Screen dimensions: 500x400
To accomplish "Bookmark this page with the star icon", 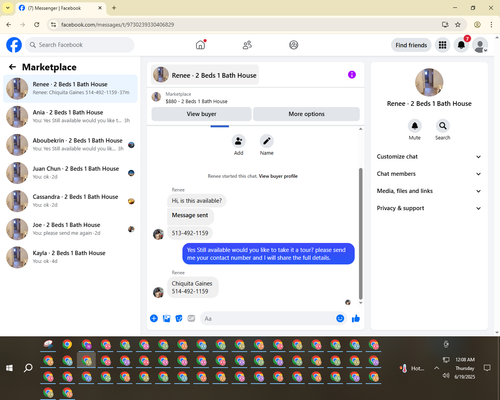I will click(458, 24).
